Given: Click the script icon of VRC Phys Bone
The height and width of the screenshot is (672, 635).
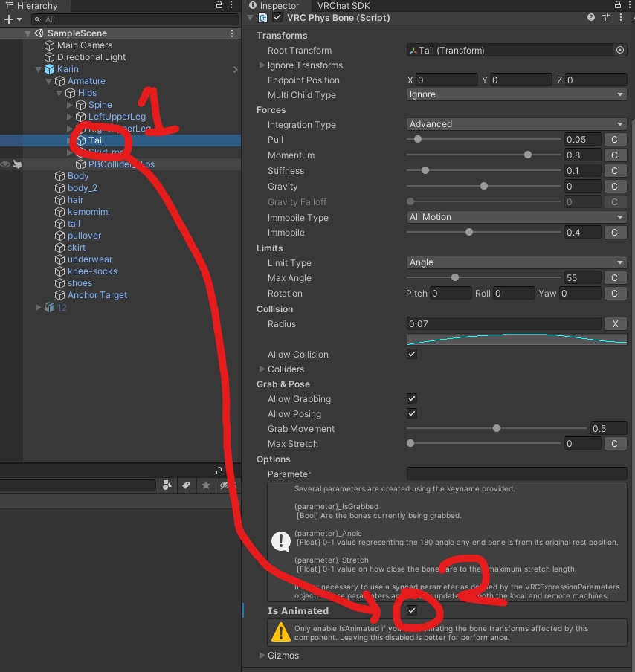Looking at the screenshot, I should click(262, 18).
